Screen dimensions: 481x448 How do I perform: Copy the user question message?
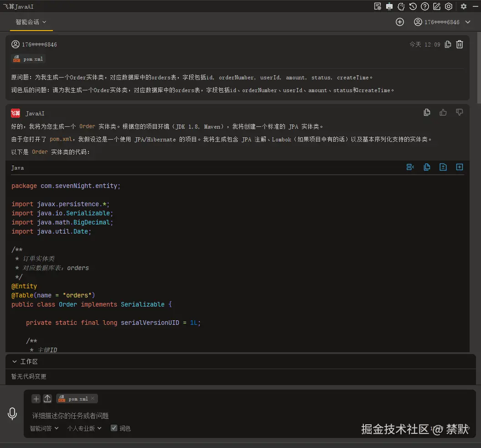click(x=448, y=45)
